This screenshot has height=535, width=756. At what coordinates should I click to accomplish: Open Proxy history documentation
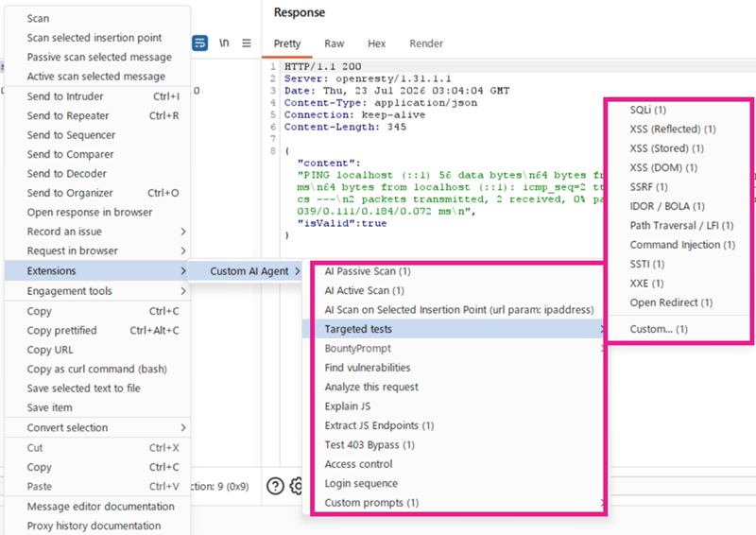[97, 526]
